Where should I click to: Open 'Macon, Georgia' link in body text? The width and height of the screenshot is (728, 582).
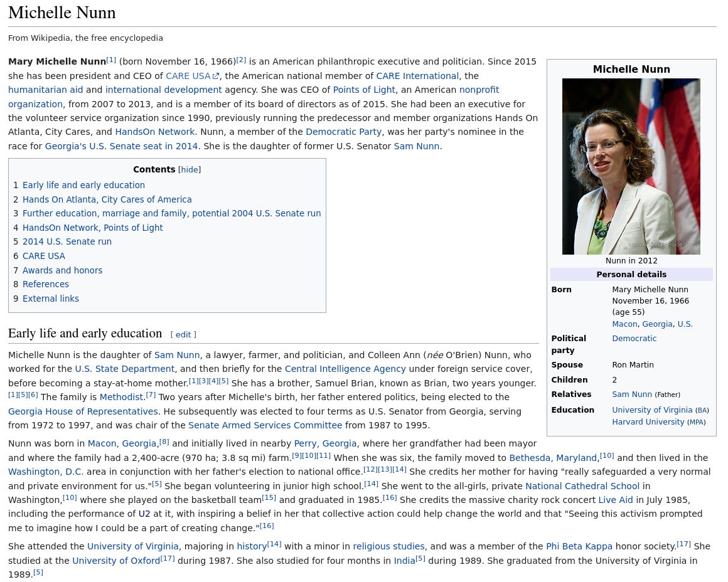click(122, 444)
